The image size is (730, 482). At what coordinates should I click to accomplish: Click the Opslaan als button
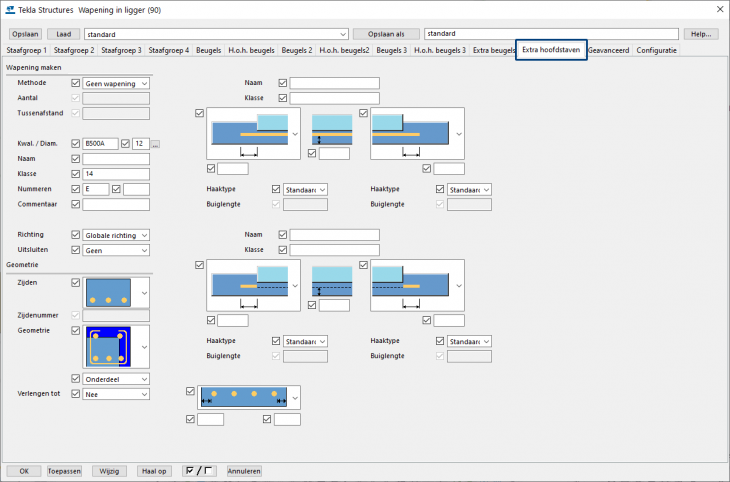(x=386, y=34)
